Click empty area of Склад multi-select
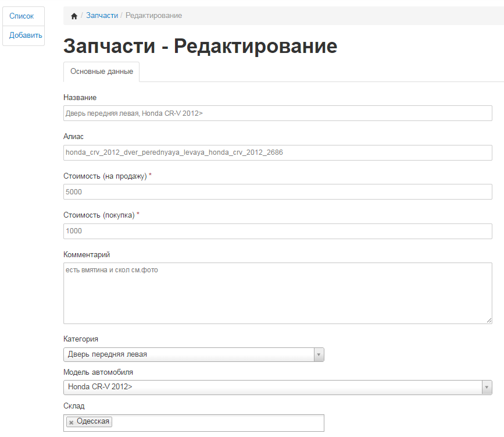504x437 pixels. click(x=221, y=422)
